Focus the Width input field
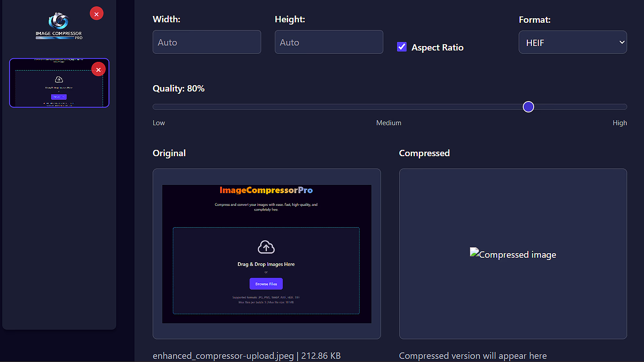Screen dimensions: 644x362 pos(206,42)
